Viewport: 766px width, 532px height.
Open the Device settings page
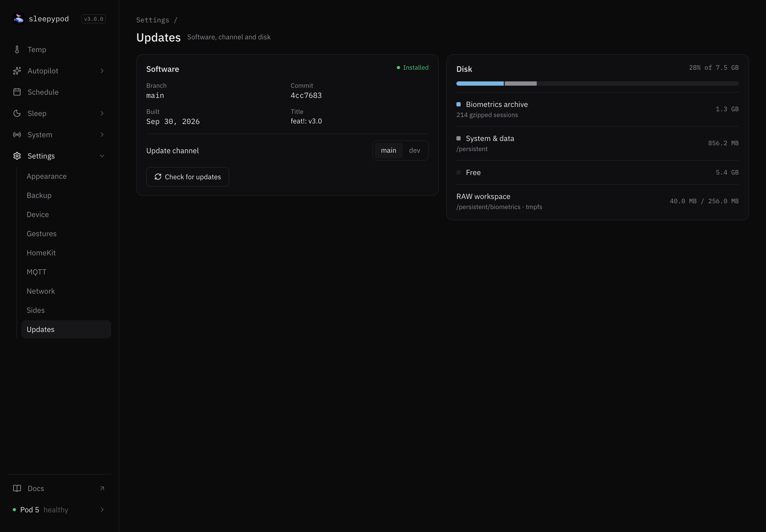coord(66,215)
